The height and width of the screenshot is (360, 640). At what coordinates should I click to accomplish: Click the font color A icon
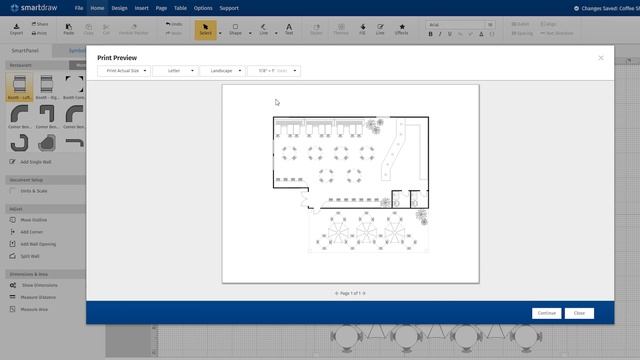point(481,34)
